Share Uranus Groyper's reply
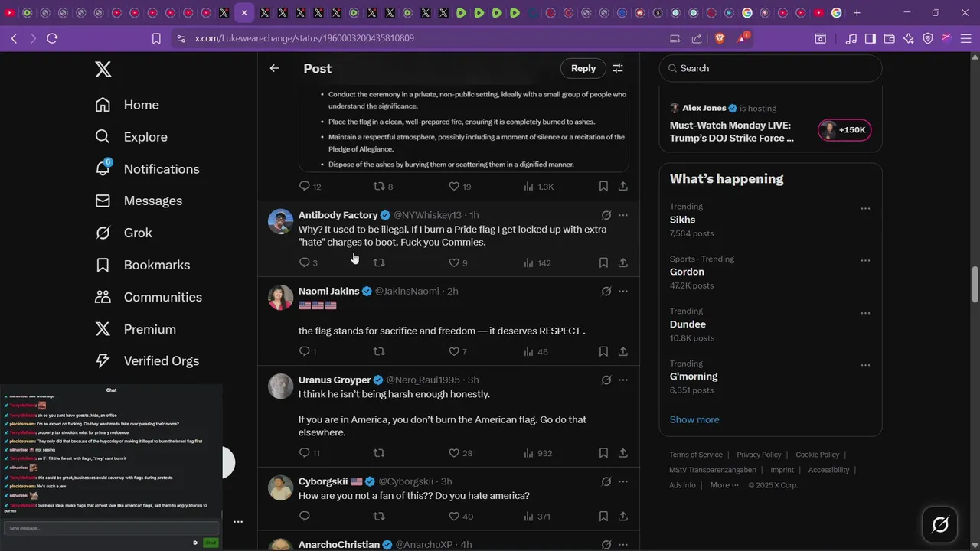The width and height of the screenshot is (980, 551). 623,453
